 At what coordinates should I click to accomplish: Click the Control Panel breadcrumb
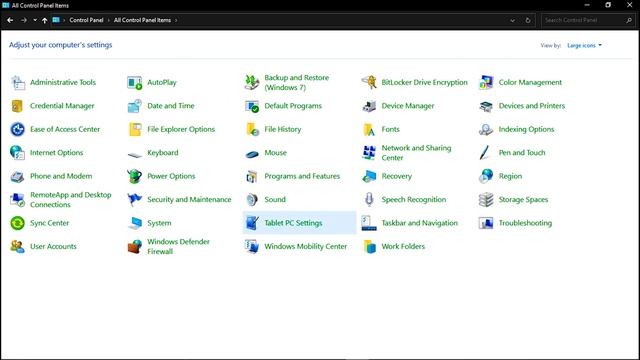(86, 20)
